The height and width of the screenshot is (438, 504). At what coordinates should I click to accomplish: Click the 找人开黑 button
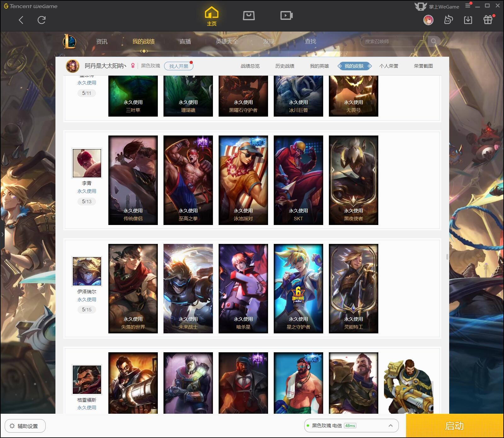coord(179,66)
